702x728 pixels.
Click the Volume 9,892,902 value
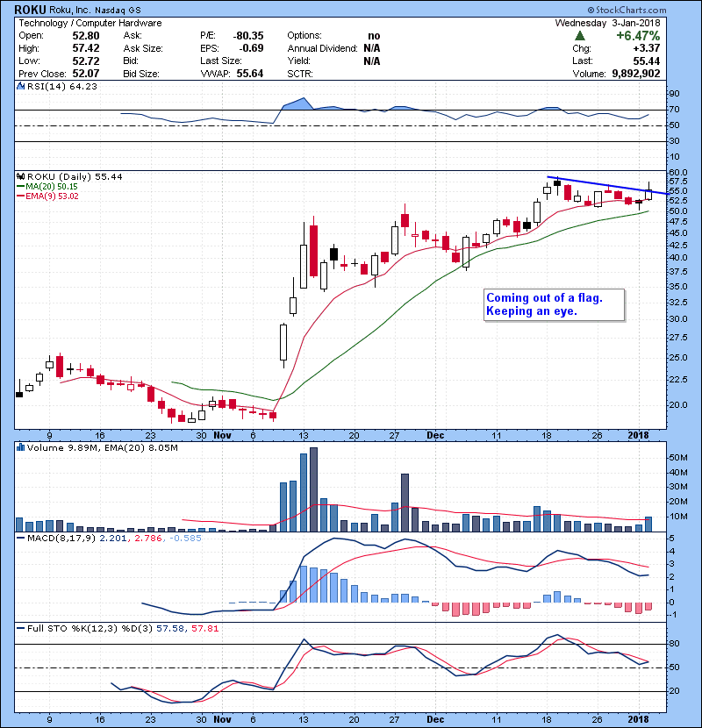point(636,74)
